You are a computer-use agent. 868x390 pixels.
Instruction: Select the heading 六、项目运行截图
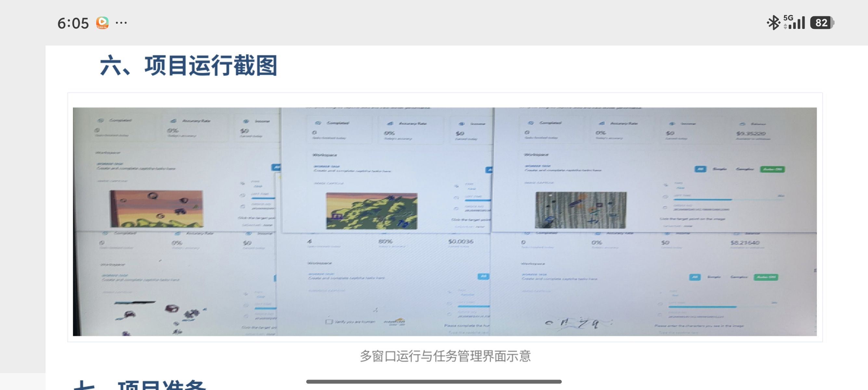[x=189, y=65]
